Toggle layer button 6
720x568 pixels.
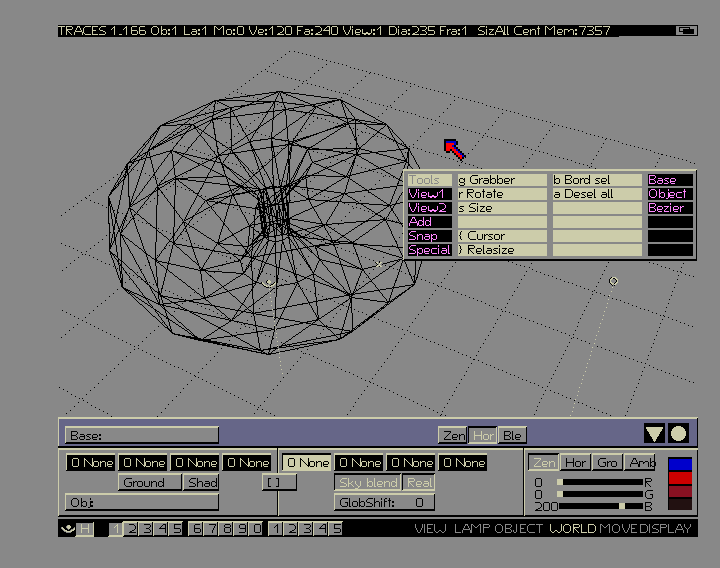coord(196,529)
